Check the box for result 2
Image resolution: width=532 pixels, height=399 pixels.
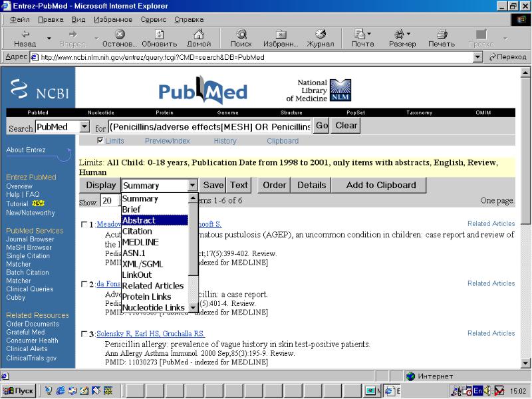pyautogui.click(x=84, y=284)
